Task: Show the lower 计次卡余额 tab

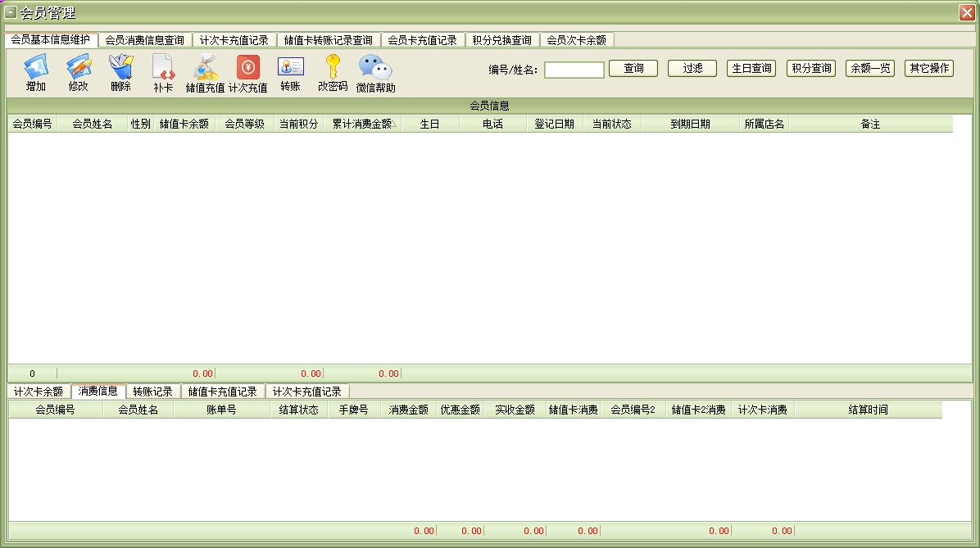Action: (x=39, y=392)
